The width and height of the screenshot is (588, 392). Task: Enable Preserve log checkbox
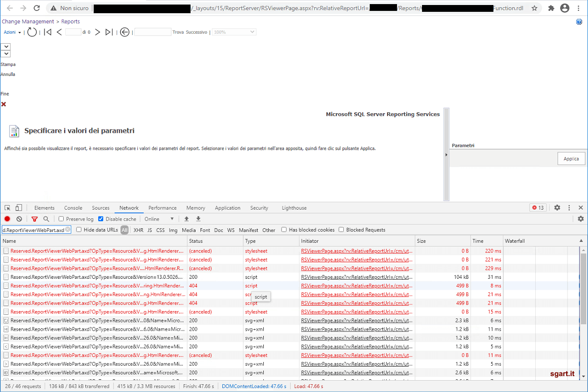pyautogui.click(x=61, y=219)
